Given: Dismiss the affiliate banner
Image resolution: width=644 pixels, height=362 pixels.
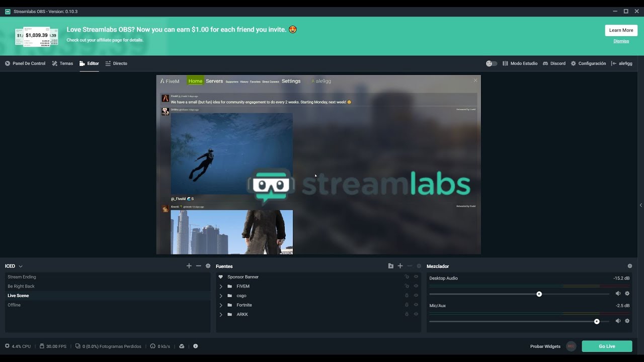Looking at the screenshot, I should [x=621, y=41].
